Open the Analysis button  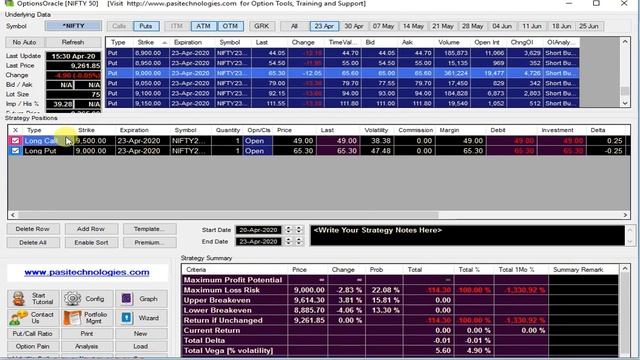[87, 346]
